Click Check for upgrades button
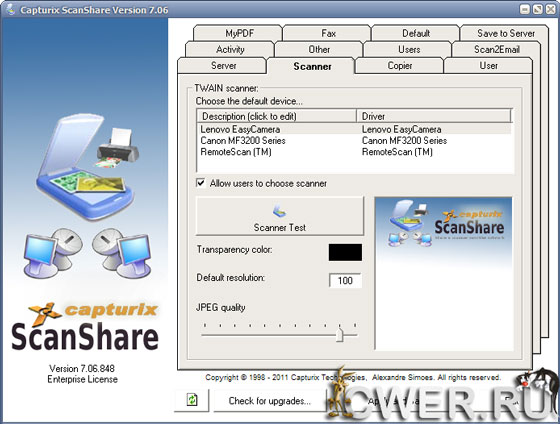 pyautogui.click(x=270, y=401)
